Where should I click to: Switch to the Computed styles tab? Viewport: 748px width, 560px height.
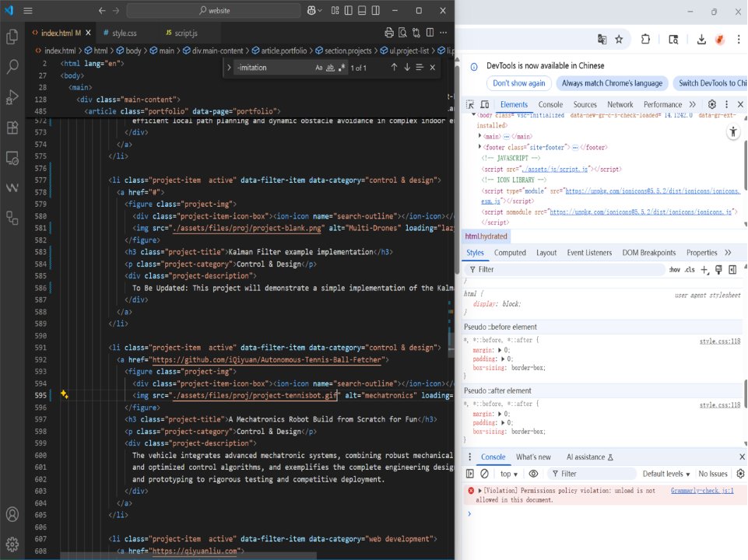510,253
